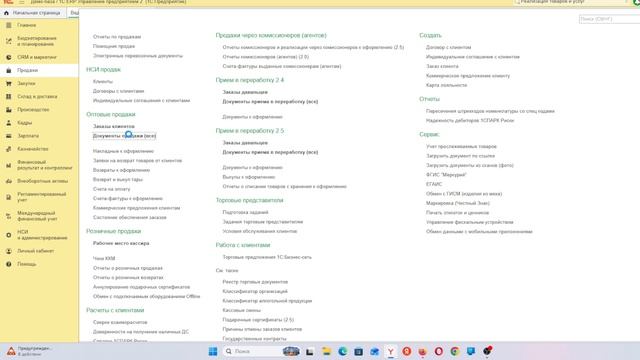This screenshot has height=360, width=640.
Task: Switch to Начальная страница tab
Action: click(33, 13)
